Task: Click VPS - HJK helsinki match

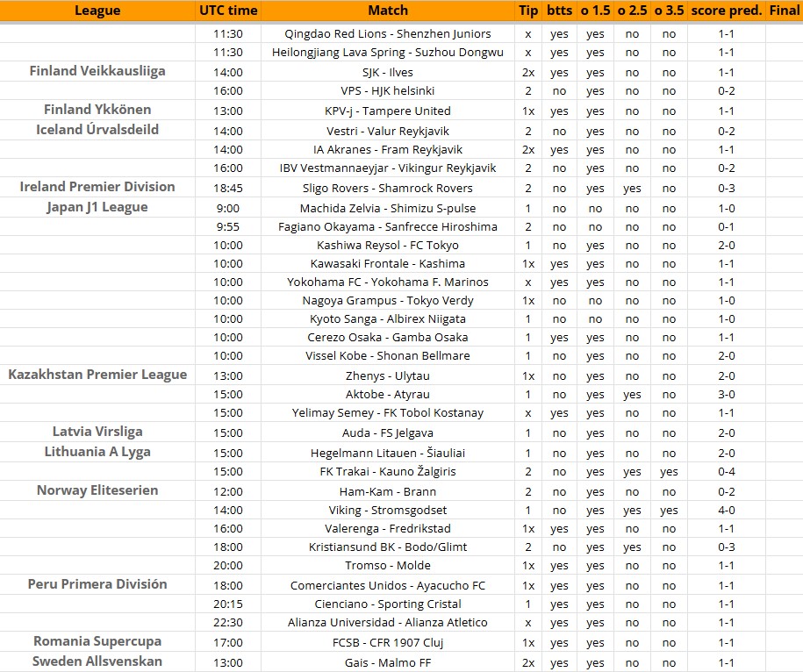Action: click(388, 90)
